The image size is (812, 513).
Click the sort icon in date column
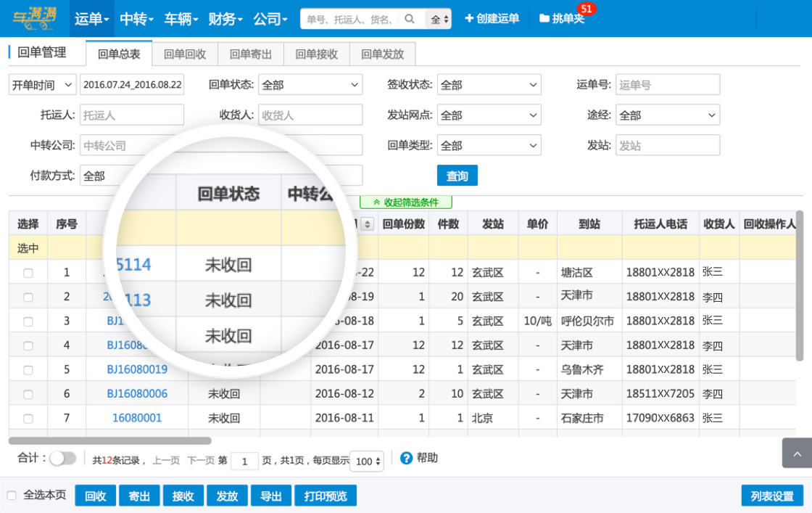coord(367,224)
